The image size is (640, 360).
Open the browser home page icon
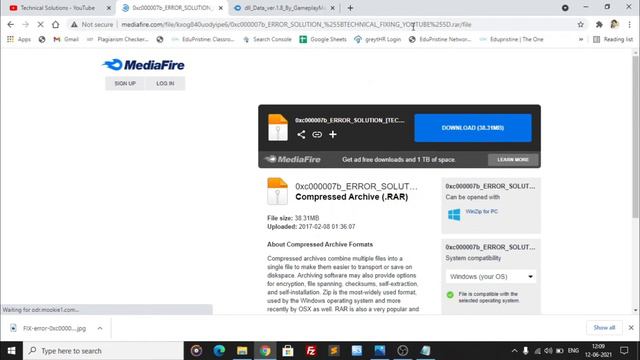point(56,24)
